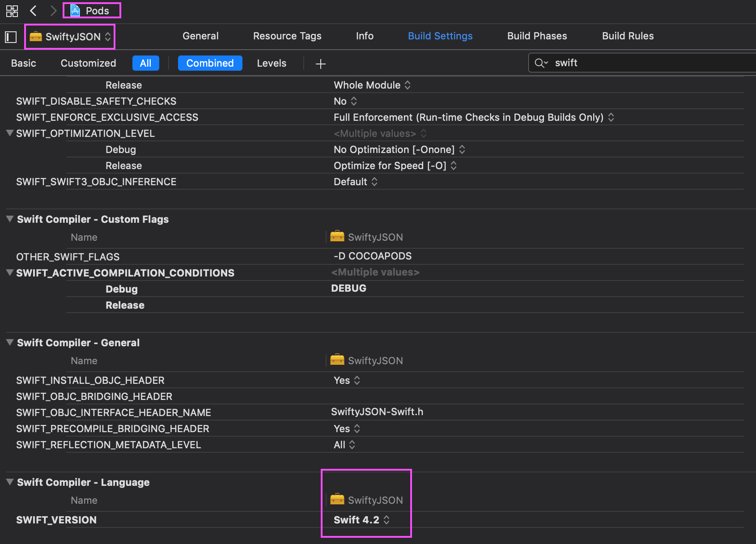
Task: Click the DEBUG compilation condition value
Action: pyautogui.click(x=348, y=288)
